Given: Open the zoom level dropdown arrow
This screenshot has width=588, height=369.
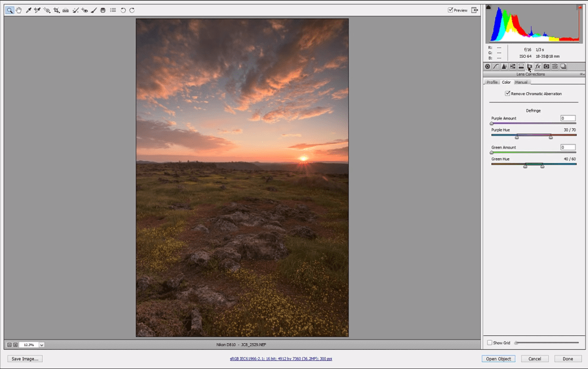Looking at the screenshot, I should pos(42,345).
